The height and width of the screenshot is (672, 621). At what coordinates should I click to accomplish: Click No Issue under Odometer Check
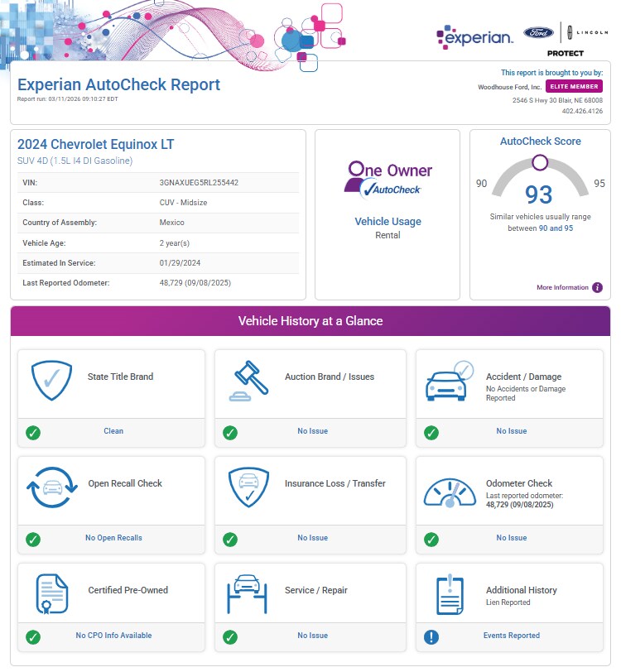(512, 538)
